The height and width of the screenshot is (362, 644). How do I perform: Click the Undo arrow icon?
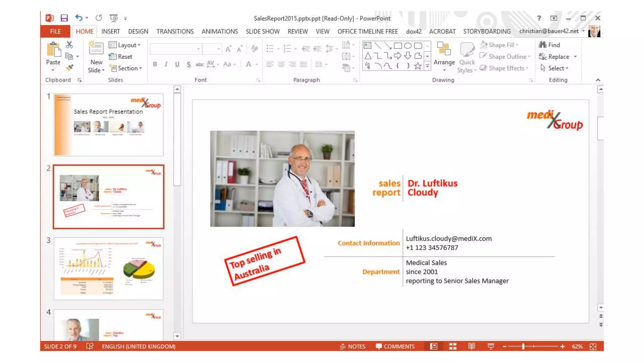79,18
